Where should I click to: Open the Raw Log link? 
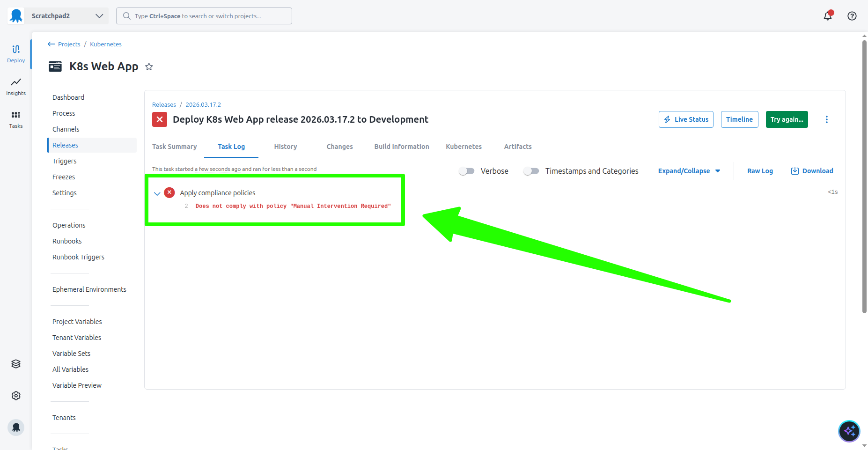(x=760, y=171)
